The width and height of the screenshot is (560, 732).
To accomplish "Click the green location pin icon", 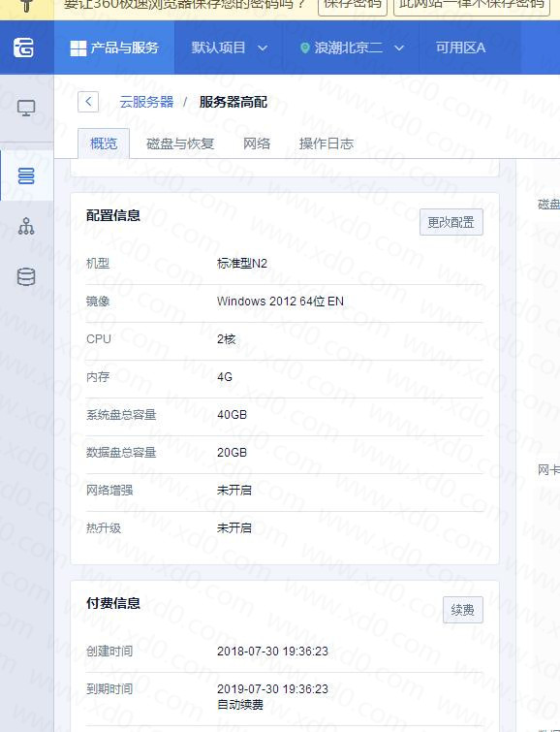I will [305, 48].
